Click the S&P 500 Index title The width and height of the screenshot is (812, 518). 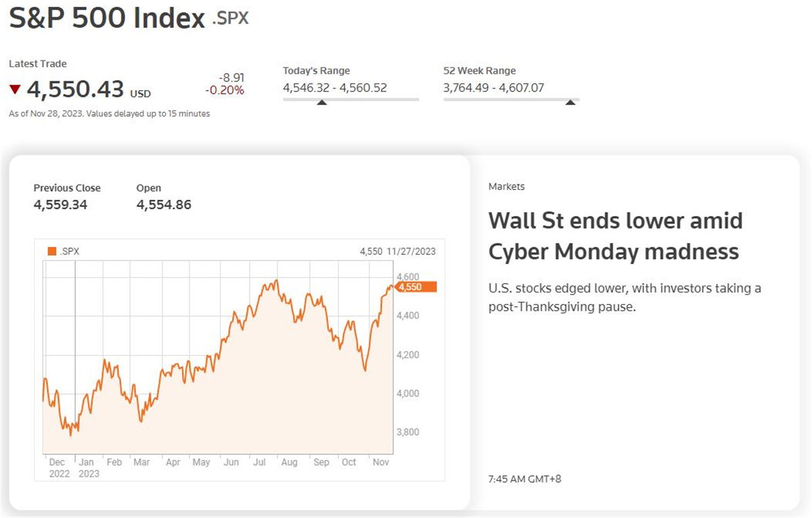107,19
